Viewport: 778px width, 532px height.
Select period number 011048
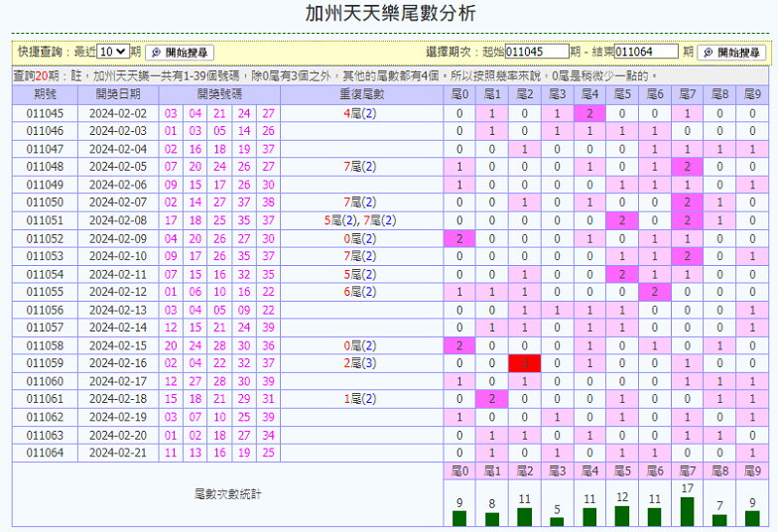[45, 167]
